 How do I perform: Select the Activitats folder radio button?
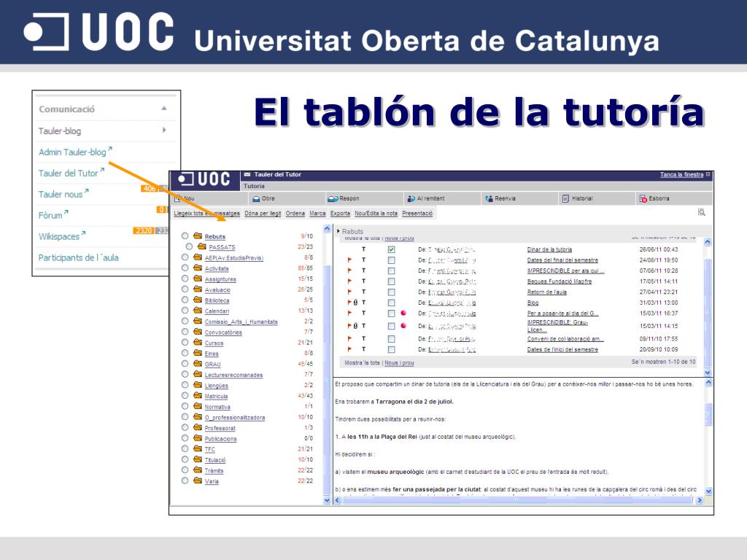(x=185, y=268)
